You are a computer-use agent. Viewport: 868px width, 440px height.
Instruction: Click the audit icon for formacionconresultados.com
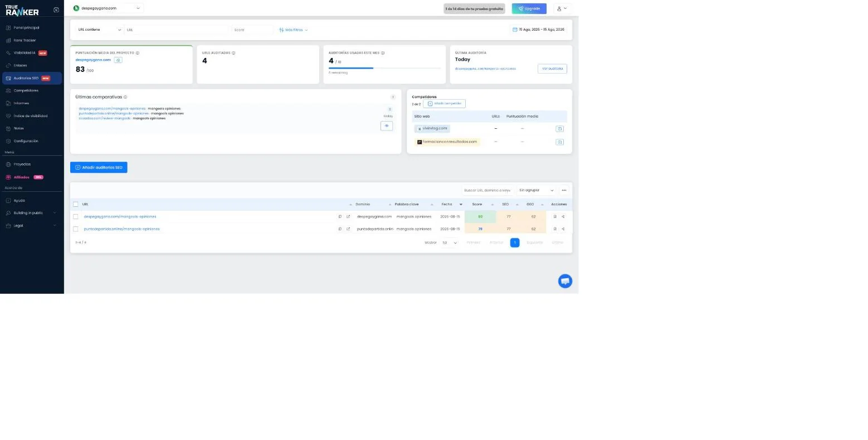[x=560, y=142]
